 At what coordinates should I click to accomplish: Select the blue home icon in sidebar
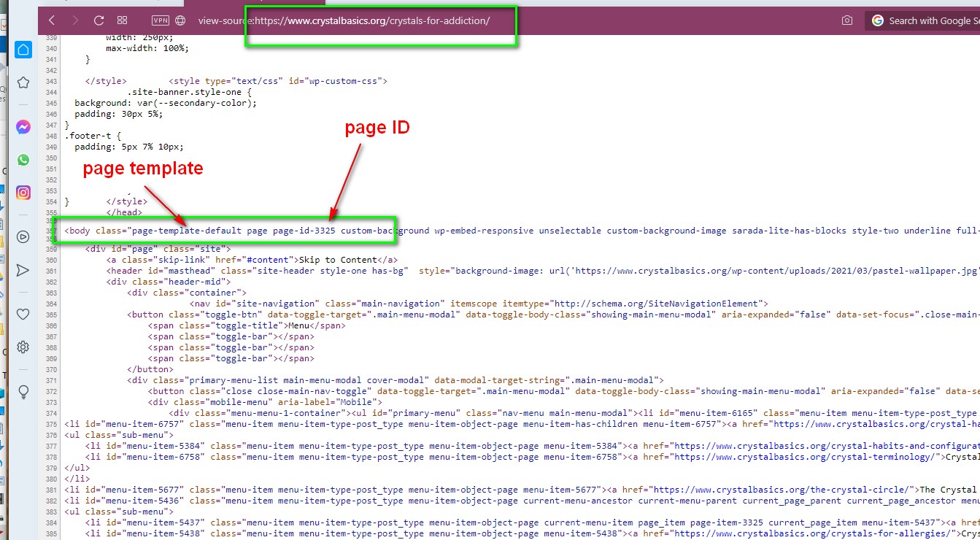click(23, 50)
